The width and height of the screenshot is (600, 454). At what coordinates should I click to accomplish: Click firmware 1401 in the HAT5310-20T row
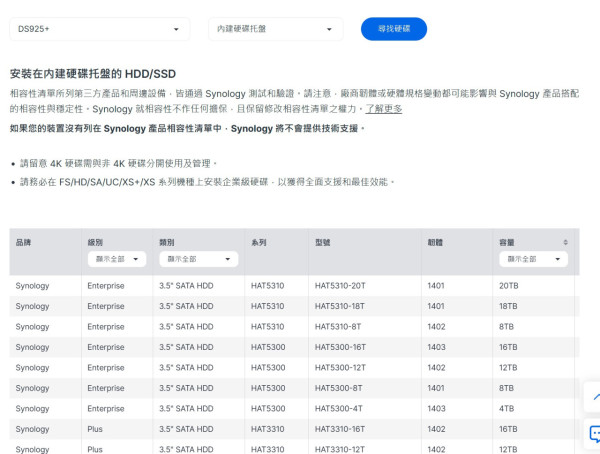click(x=436, y=286)
